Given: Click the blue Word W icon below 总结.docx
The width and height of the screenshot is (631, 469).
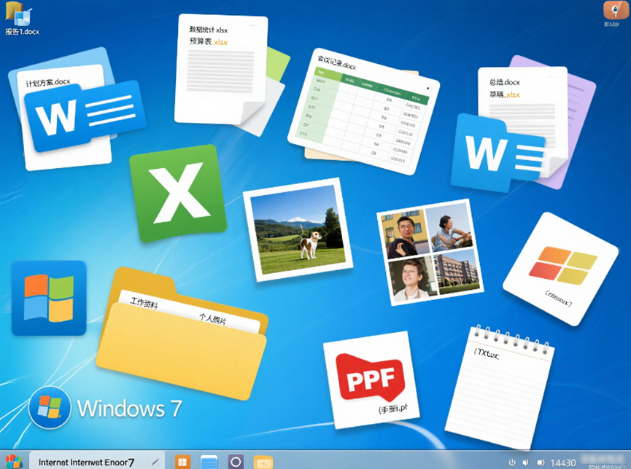Looking at the screenshot, I should pyautogui.click(x=499, y=153).
